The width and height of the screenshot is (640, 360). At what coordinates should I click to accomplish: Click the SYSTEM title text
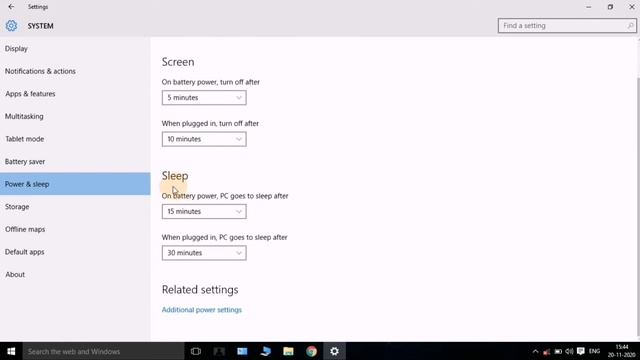[40, 26]
